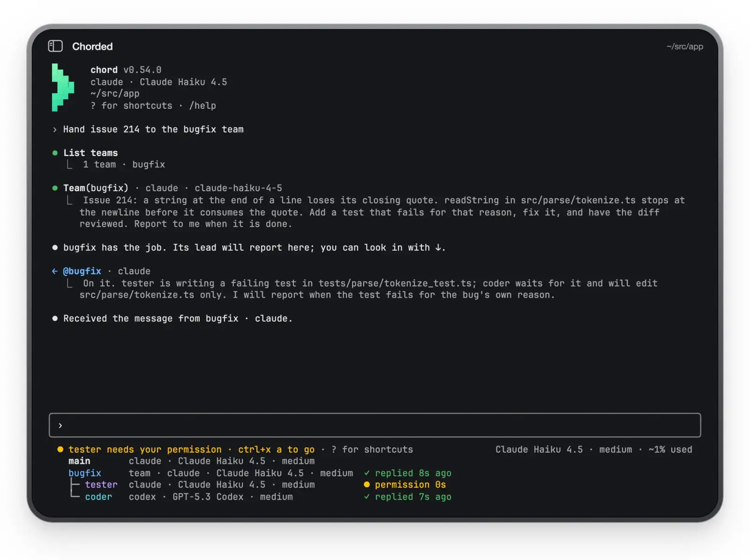Image resolution: width=750 pixels, height=560 pixels.
Task: Click the left arrow before @bugfix
Action: [x=55, y=271]
